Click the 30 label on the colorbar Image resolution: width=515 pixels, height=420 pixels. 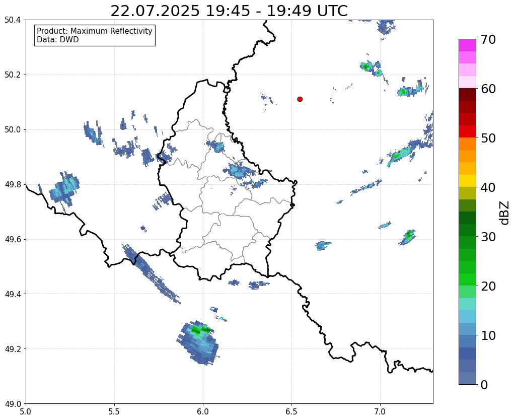tap(488, 237)
